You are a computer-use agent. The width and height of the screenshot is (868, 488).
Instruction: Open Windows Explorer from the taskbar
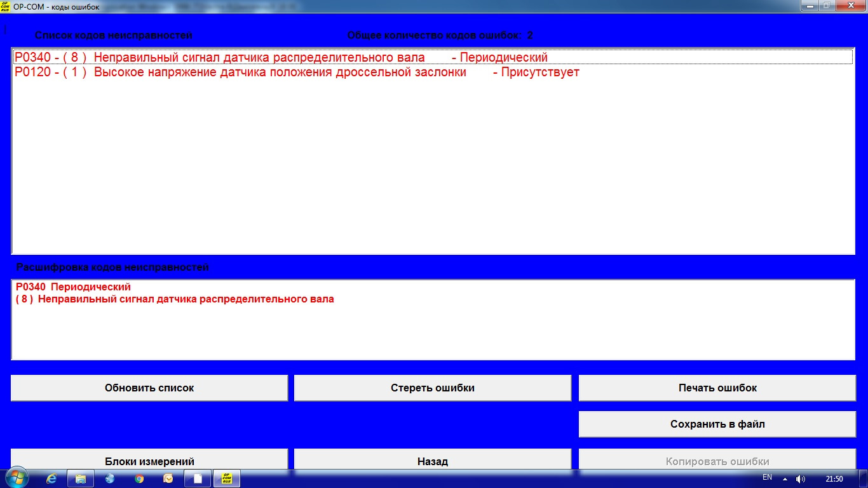pyautogui.click(x=81, y=478)
